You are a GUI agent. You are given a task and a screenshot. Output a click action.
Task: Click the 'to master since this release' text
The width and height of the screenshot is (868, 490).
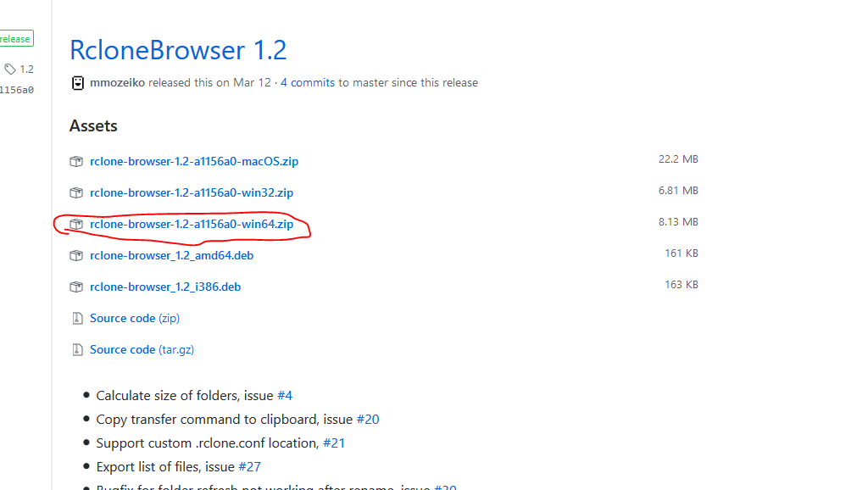pyautogui.click(x=409, y=82)
